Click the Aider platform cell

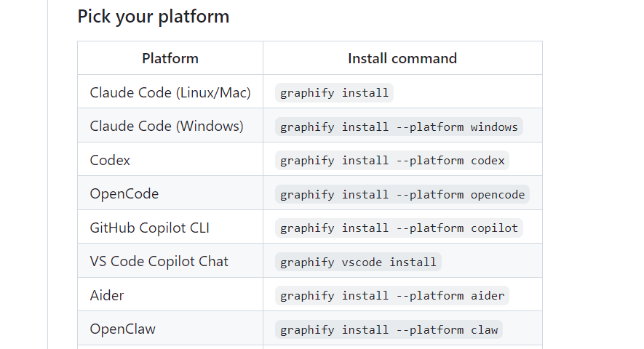pos(170,294)
